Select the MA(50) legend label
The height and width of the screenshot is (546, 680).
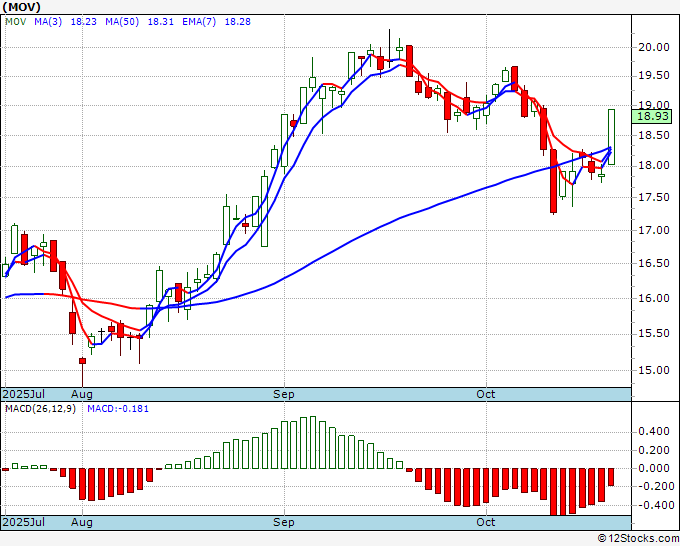[122, 22]
